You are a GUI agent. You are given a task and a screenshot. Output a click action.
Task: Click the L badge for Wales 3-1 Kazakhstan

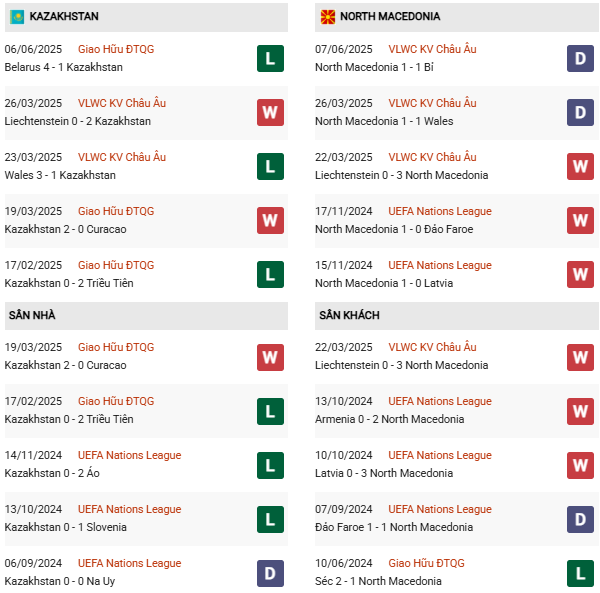270,166
